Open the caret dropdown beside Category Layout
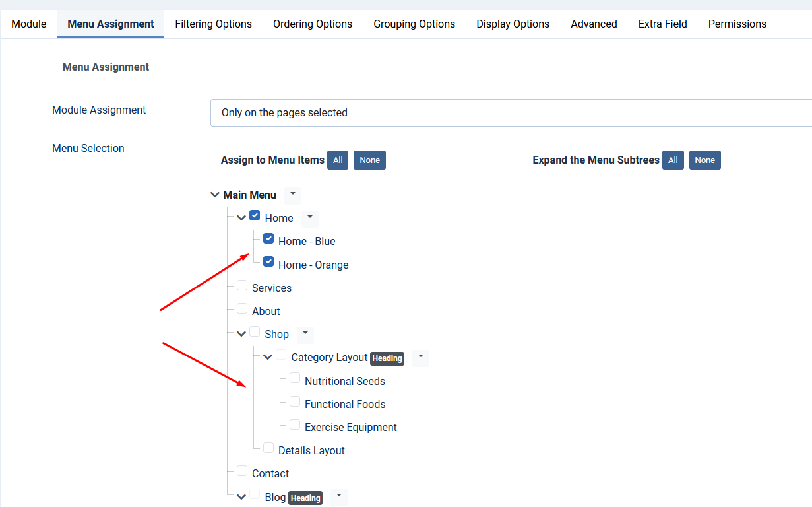The image size is (812, 507). [420, 357]
